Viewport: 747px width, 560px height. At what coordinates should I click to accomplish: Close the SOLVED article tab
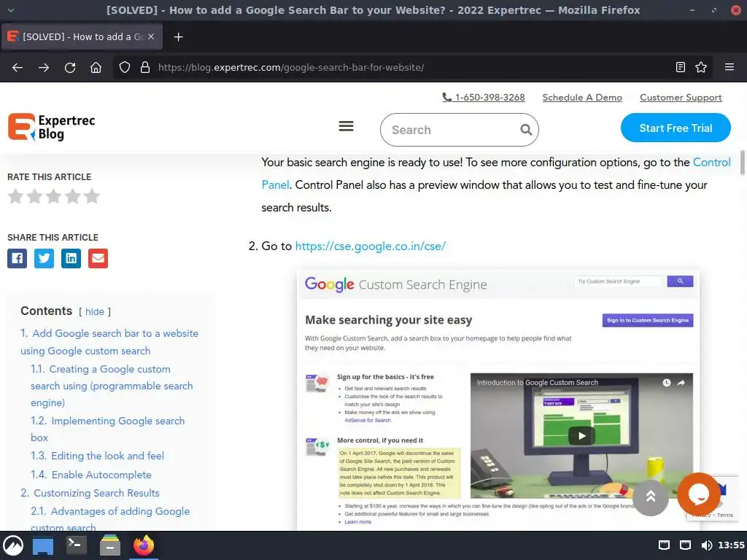click(151, 36)
